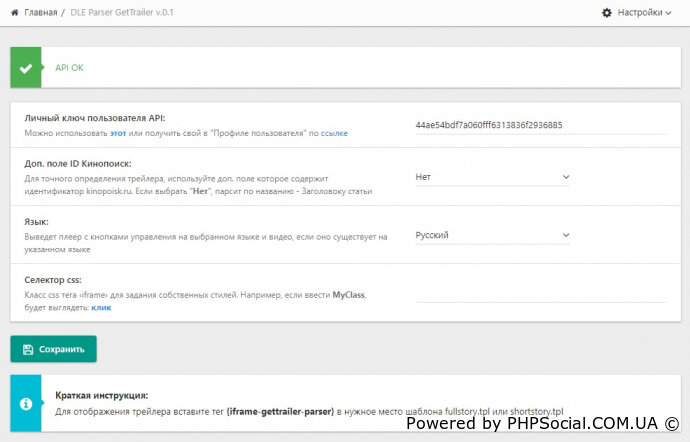Screen dimensions: 690x442
Task: Focus the personal API key input field
Action: click(x=540, y=125)
